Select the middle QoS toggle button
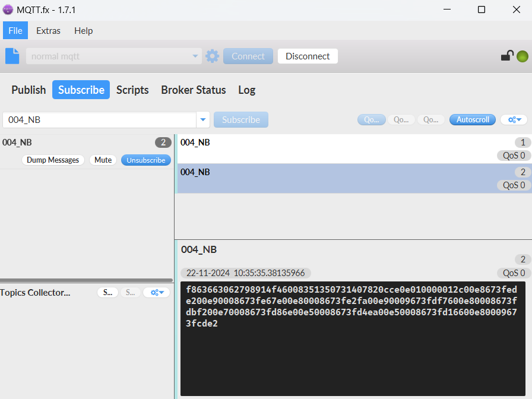The width and height of the screenshot is (532, 399). tap(401, 120)
